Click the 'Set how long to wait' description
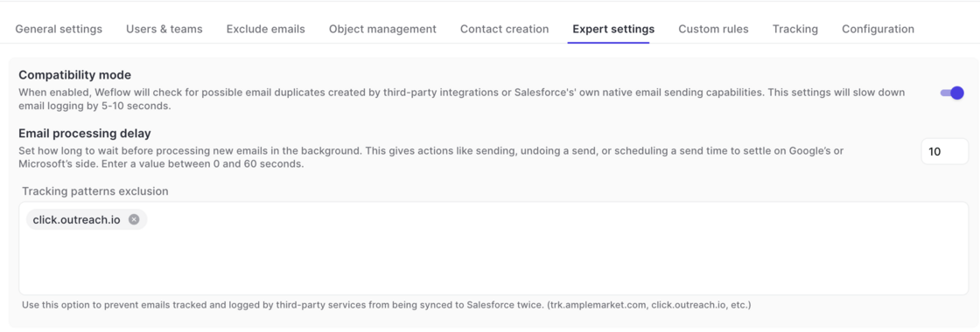Viewport: 980px width, 332px height. [x=431, y=157]
